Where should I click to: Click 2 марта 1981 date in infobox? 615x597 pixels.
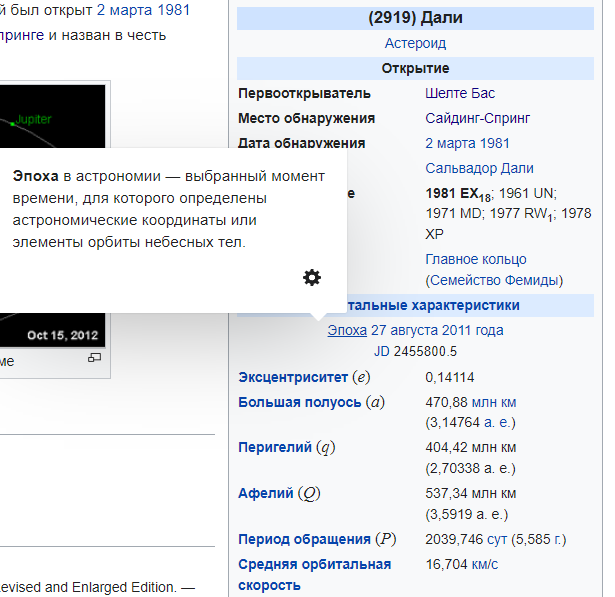point(467,143)
